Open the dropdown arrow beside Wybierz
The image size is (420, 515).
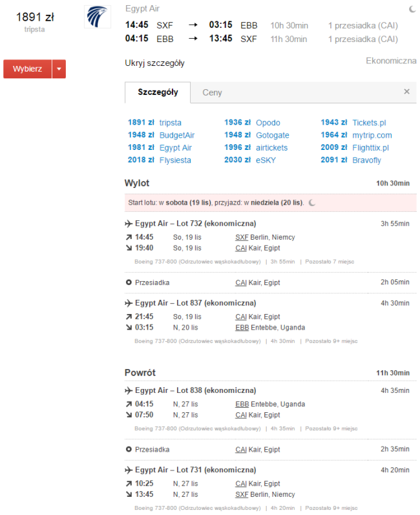click(59, 69)
